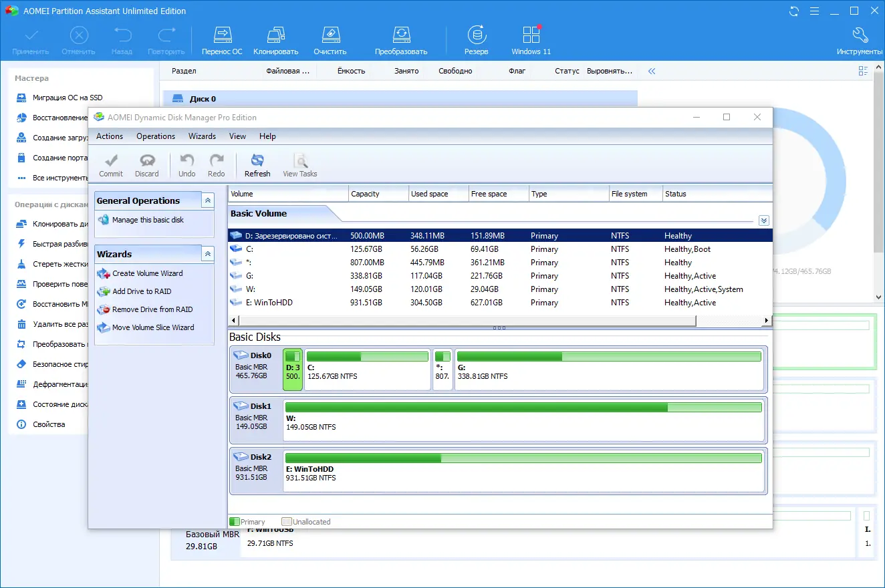Click the Перенос ОС icon in main toolbar

(x=222, y=35)
